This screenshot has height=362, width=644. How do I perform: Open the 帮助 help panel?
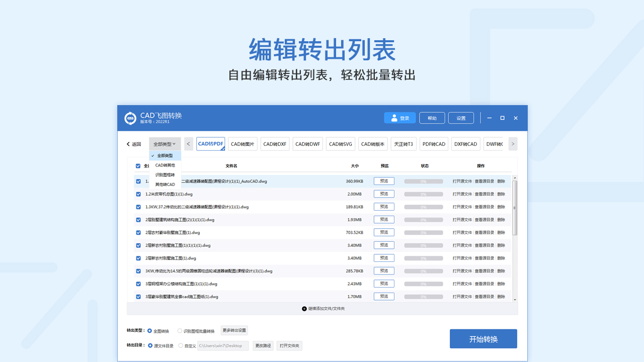pos(432,118)
